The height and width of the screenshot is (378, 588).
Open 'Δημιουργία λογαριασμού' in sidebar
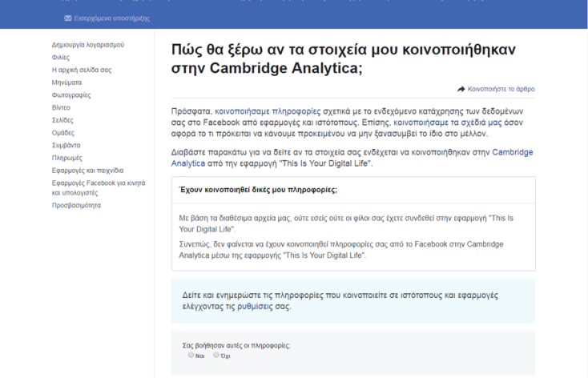tap(87, 45)
